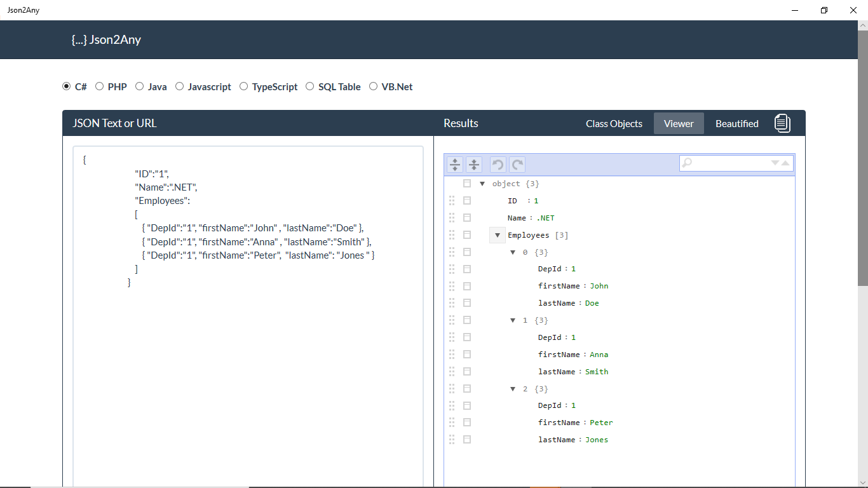Select the PHP output language
Viewport: 868px width, 488px height.
pyautogui.click(x=99, y=86)
